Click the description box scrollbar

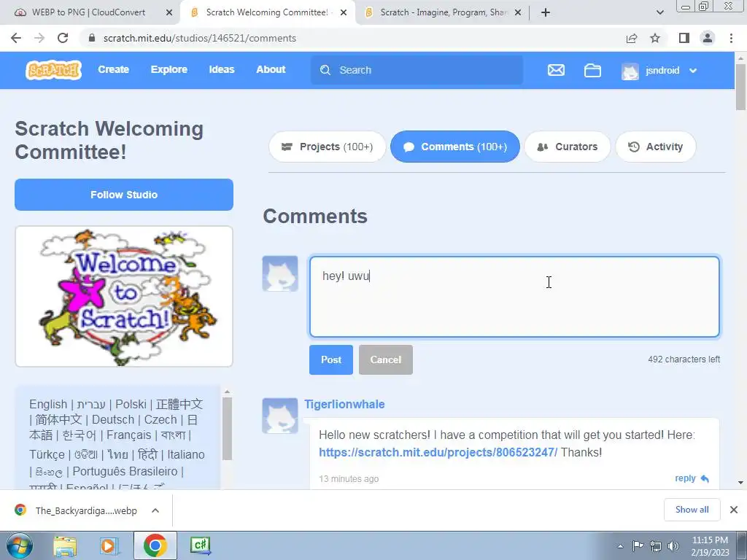(228, 429)
